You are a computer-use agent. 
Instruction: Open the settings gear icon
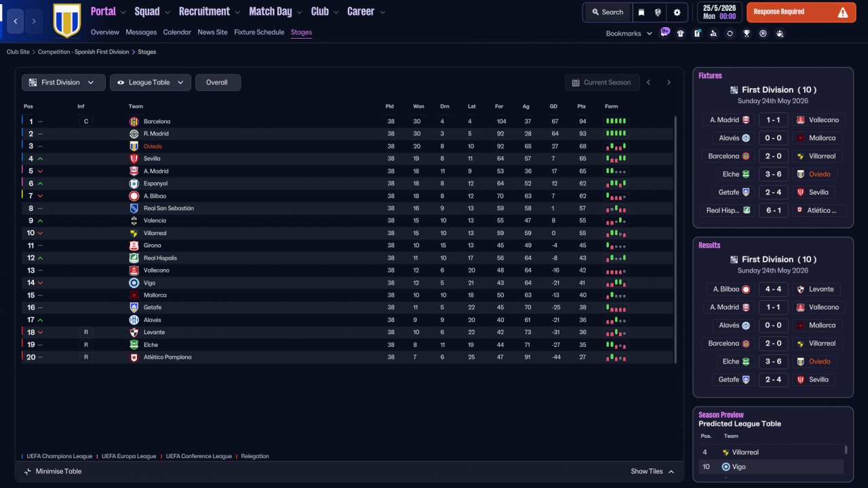tap(677, 12)
